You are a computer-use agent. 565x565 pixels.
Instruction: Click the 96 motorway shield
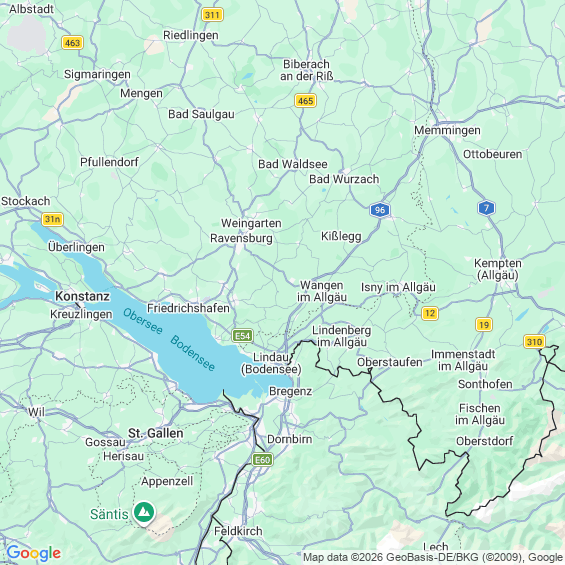coord(380,210)
